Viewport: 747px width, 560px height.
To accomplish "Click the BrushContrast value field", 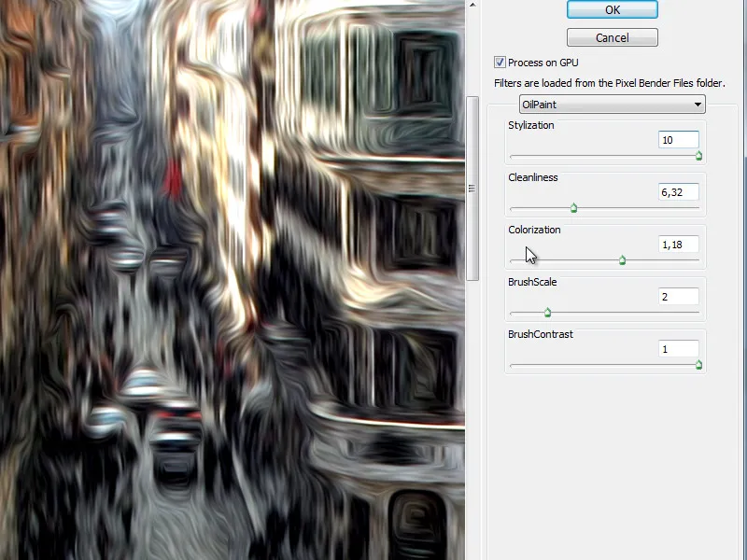I will 679,349.
